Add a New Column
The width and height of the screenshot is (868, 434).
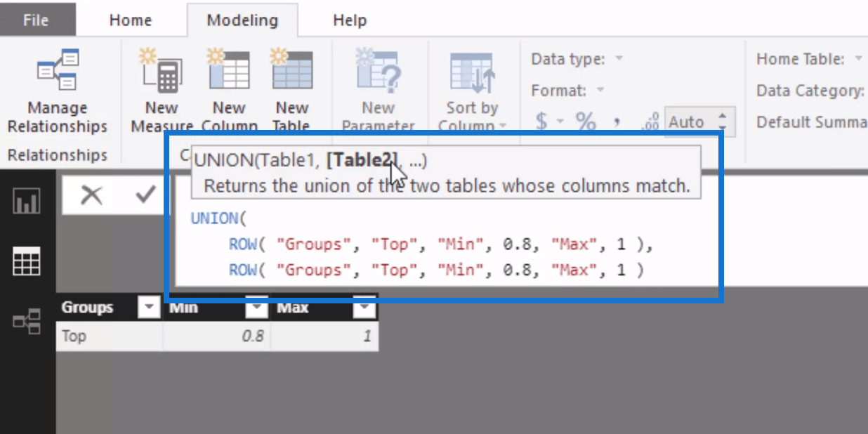229,90
